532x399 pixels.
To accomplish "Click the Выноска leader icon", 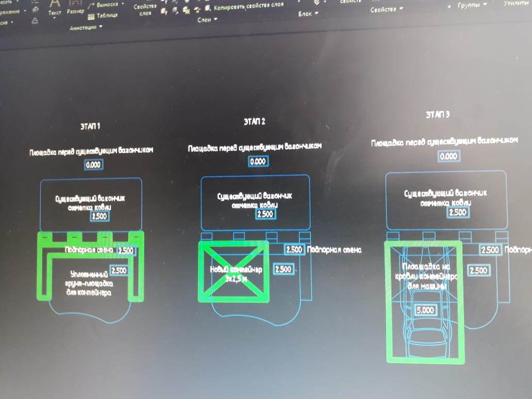I will [x=91, y=6].
